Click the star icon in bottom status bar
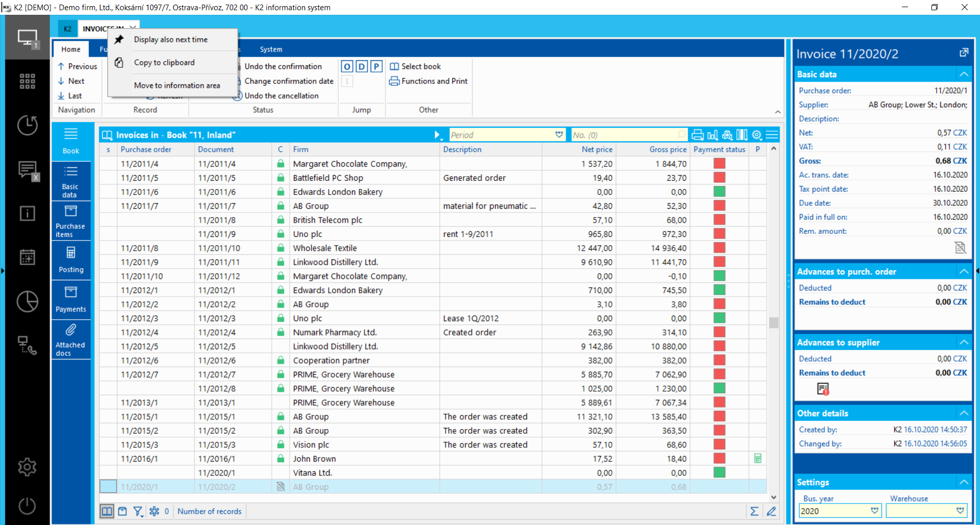The image size is (980, 525). 154,511
